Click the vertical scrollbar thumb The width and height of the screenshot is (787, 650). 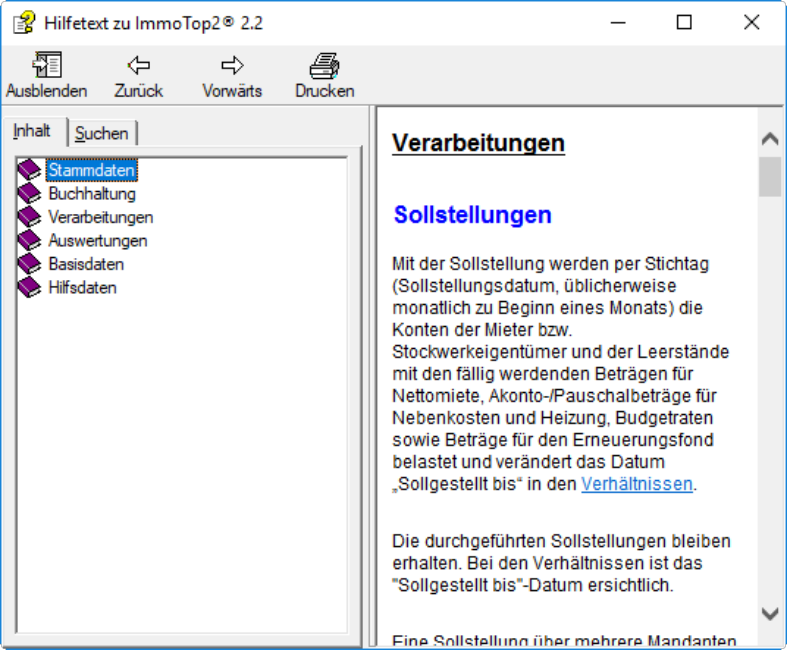[770, 177]
